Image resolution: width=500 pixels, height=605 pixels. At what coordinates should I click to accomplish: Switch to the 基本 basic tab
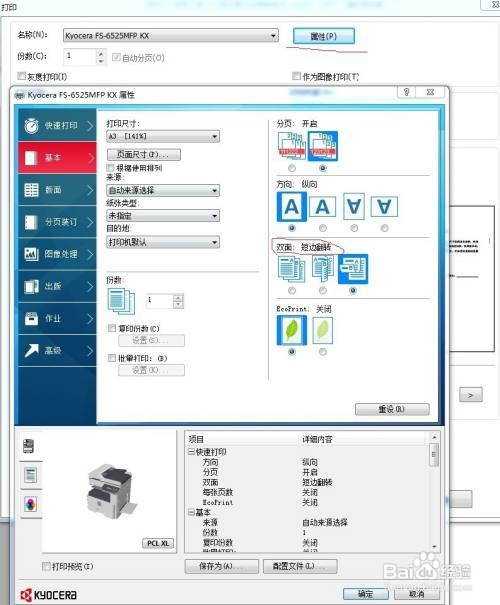[57, 157]
